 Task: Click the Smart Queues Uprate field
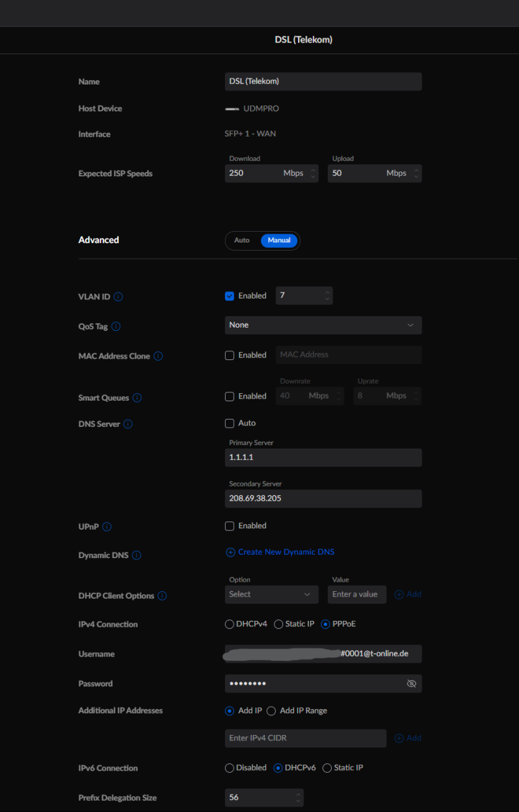click(388, 396)
